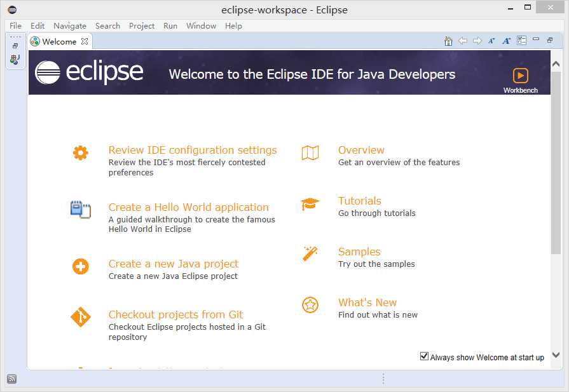The height and width of the screenshot is (392, 569).
Task: Click the notepad Hello World icon
Action: click(81, 210)
